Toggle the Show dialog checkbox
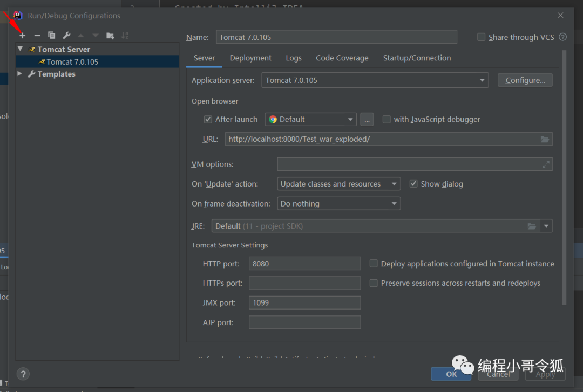Image resolution: width=583 pixels, height=392 pixels. (x=413, y=183)
